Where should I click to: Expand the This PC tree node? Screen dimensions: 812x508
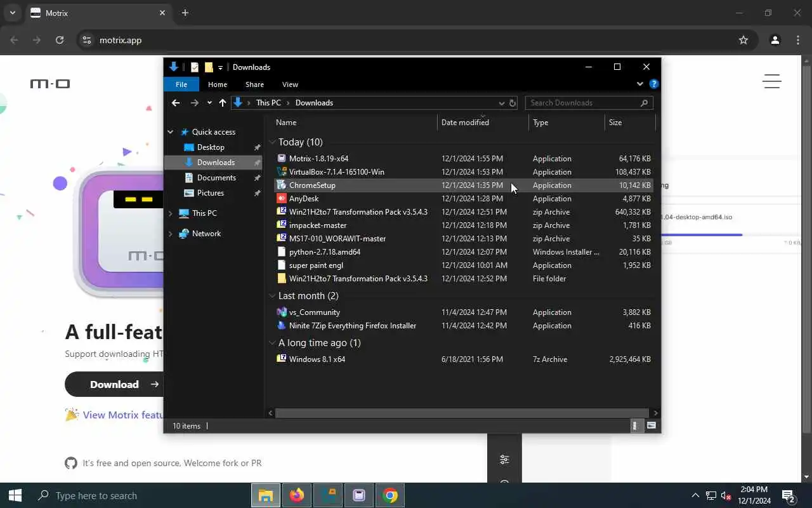tap(170, 213)
